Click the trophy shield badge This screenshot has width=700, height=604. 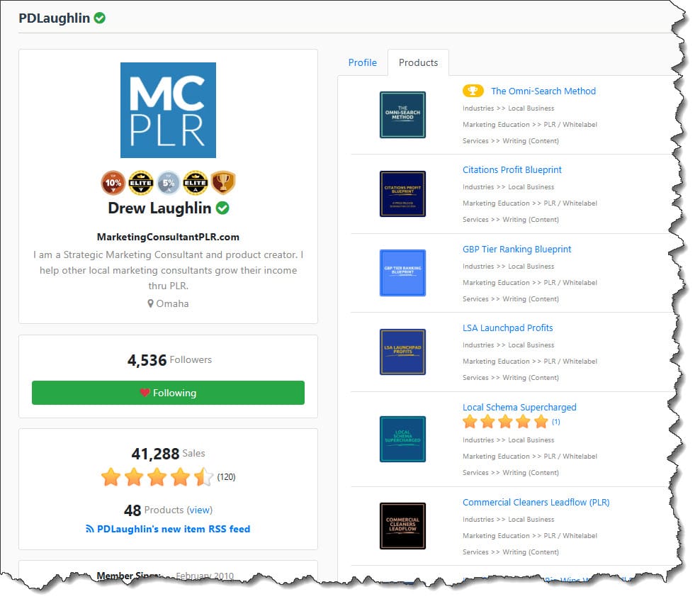click(x=222, y=182)
